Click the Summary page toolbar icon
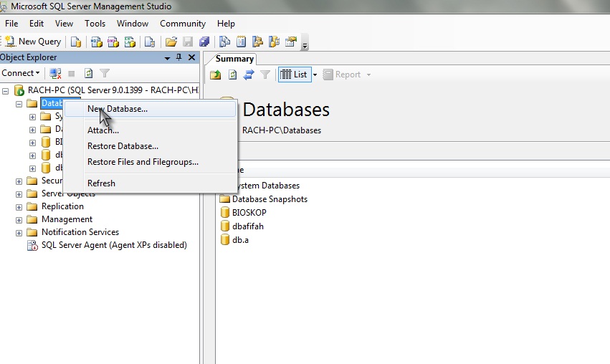The height and width of the screenshot is (364, 610). pyautogui.click(x=241, y=42)
